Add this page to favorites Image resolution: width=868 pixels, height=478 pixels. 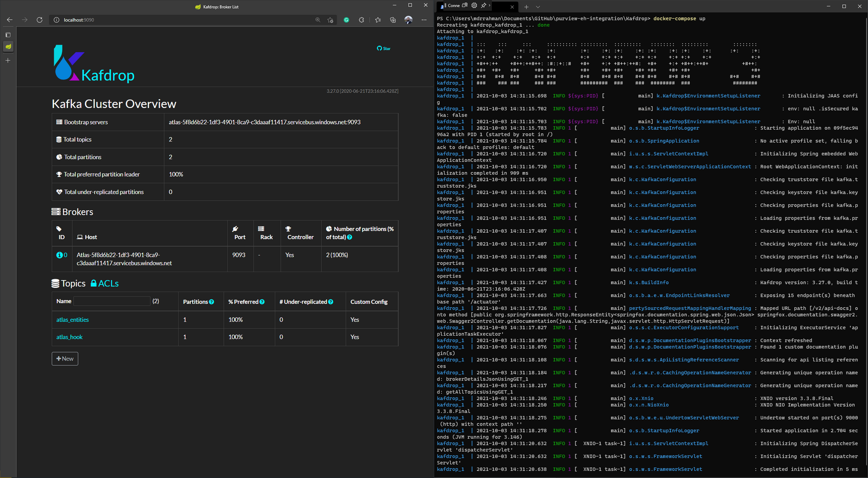[x=330, y=20]
